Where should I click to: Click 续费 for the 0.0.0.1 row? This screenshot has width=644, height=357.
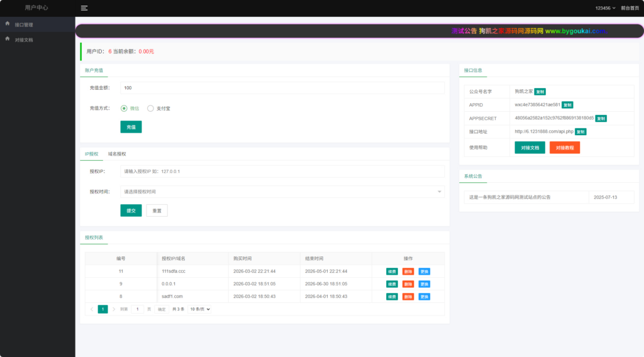(x=392, y=284)
